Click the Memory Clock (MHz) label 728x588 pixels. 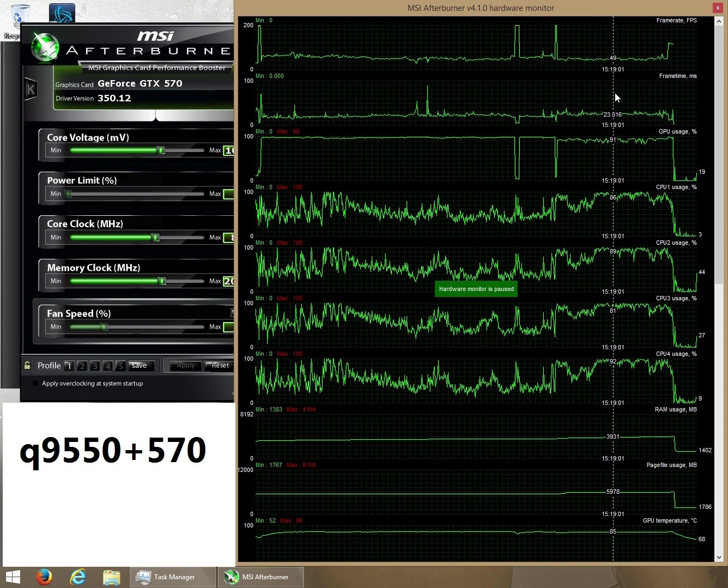pos(94,268)
